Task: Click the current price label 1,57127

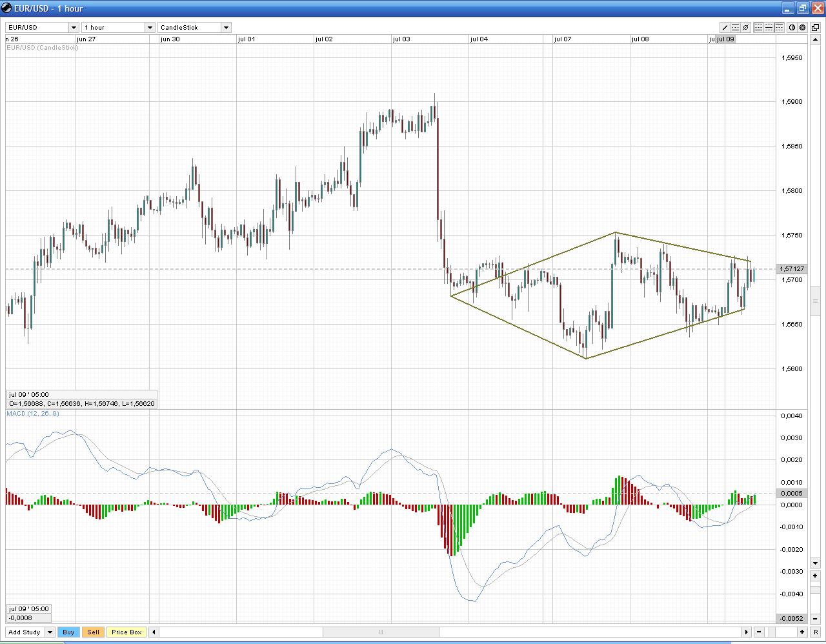Action: point(792,269)
